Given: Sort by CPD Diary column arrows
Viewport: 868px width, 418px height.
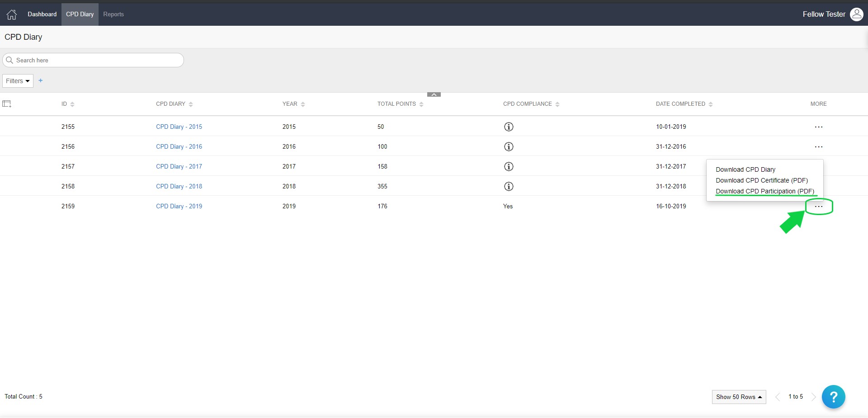Looking at the screenshot, I should (191, 104).
